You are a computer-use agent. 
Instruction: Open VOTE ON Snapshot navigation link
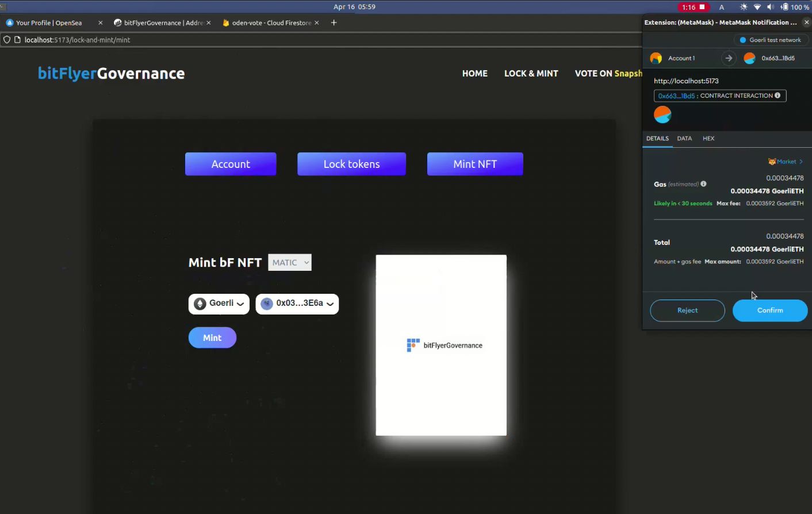click(x=608, y=74)
